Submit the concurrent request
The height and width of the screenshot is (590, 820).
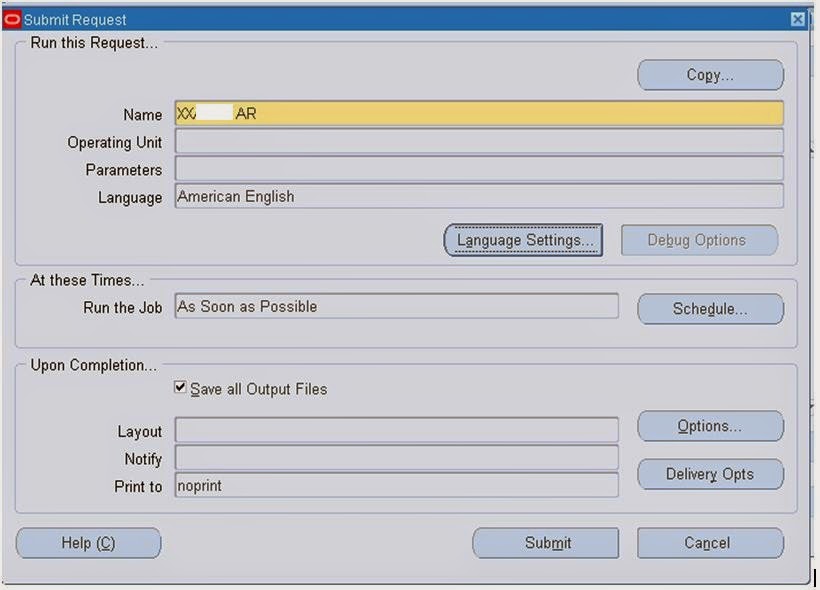545,543
